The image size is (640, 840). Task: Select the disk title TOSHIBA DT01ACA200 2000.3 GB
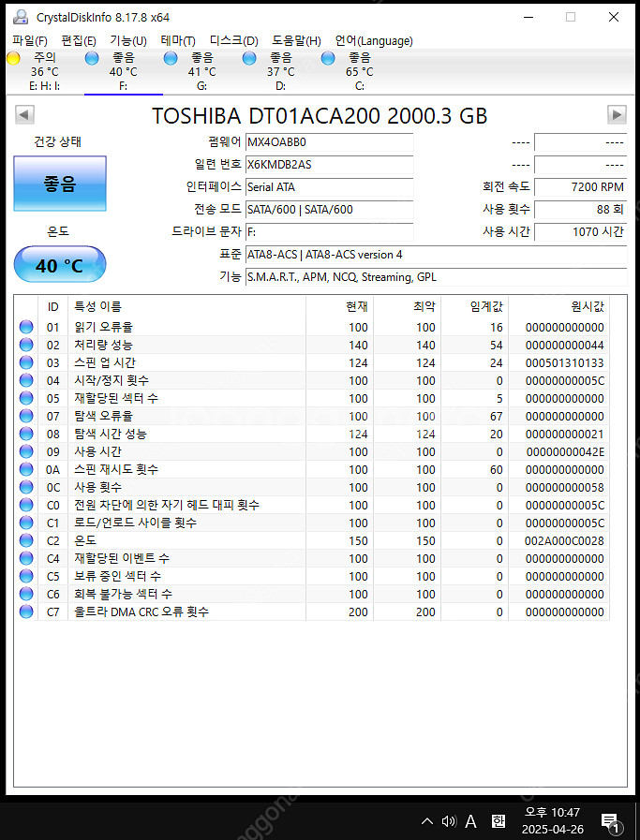(x=320, y=116)
